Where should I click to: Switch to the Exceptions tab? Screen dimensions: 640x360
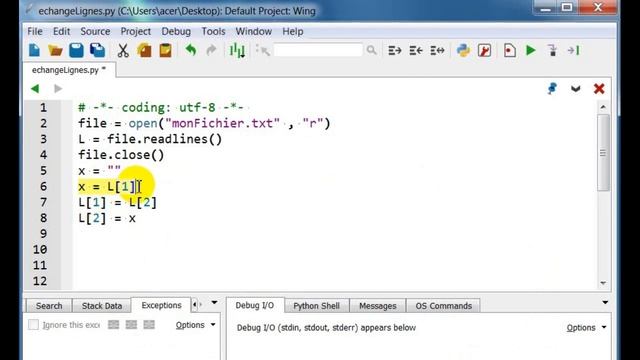(x=161, y=305)
